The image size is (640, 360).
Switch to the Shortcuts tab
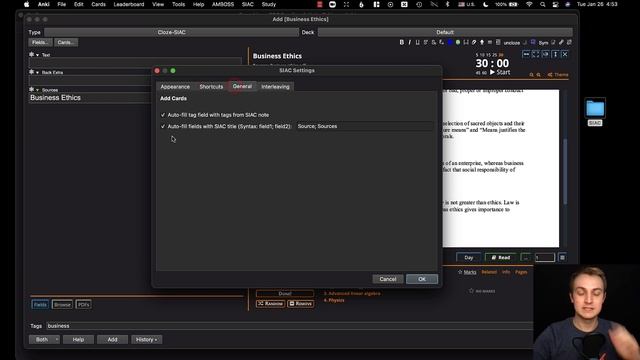[x=211, y=87]
